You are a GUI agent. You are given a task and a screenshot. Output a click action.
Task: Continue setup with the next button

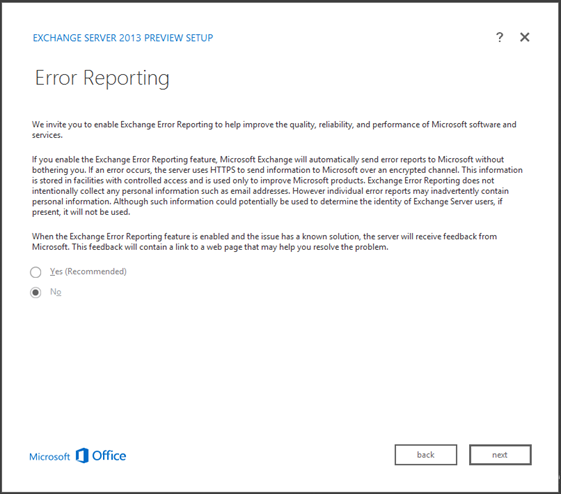click(500, 455)
